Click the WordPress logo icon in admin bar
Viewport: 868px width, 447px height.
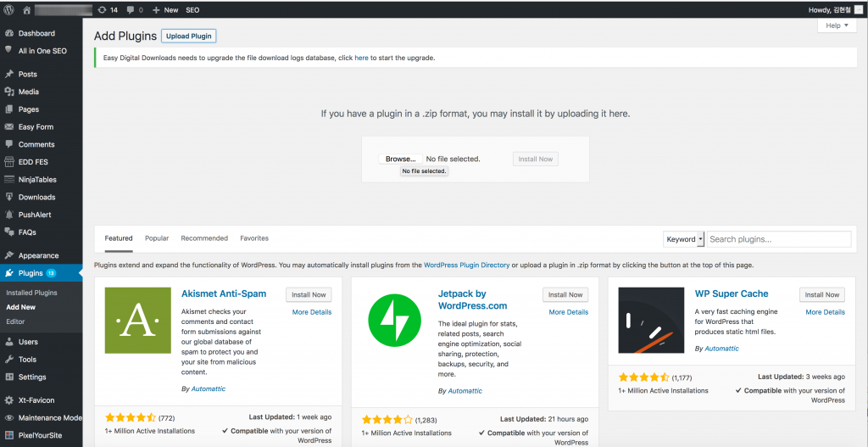pos(8,9)
